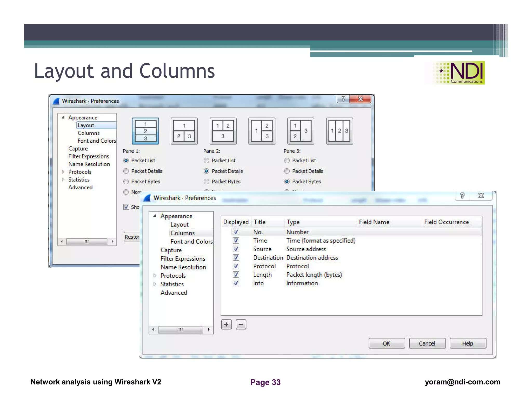The width and height of the screenshot is (532, 411).
Task: Click the Cancel button
Action: [427, 343]
